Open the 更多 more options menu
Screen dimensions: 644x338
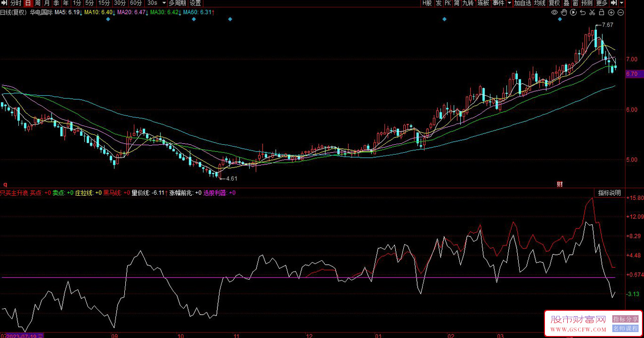tap(602, 3)
